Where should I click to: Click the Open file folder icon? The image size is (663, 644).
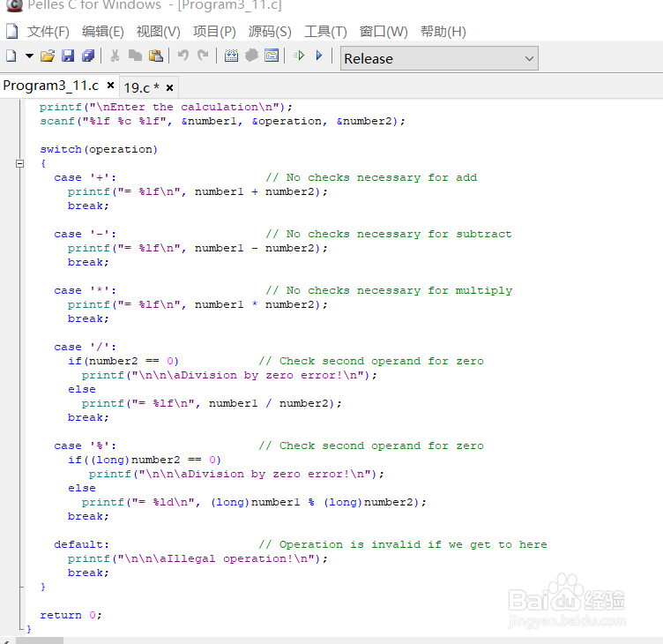(48, 56)
